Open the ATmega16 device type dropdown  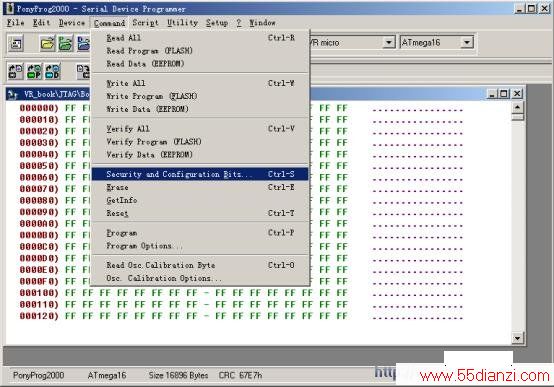click(x=467, y=43)
